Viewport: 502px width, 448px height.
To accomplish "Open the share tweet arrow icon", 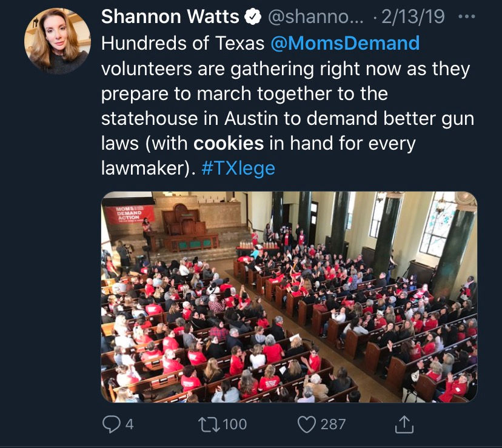I will pyautogui.click(x=404, y=424).
